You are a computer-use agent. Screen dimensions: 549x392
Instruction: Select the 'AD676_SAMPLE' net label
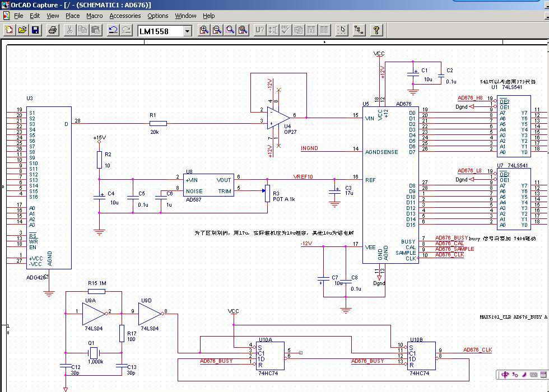point(455,249)
